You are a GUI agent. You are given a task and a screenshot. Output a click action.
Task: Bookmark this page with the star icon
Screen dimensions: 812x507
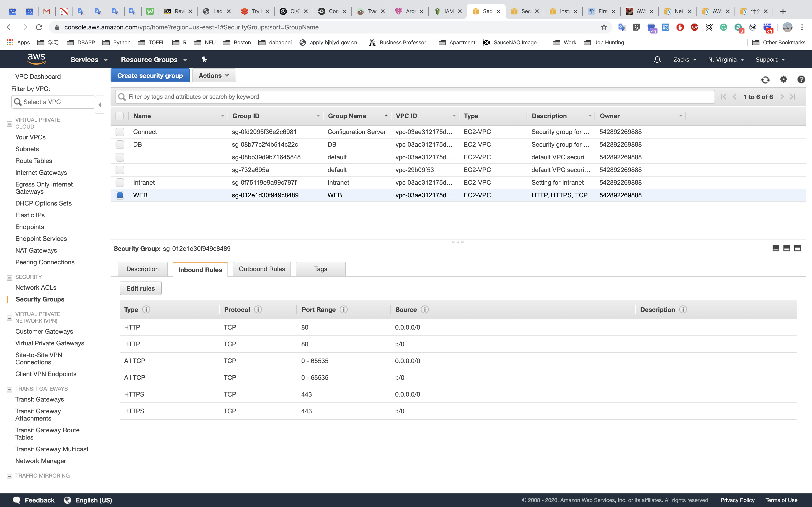(x=604, y=27)
